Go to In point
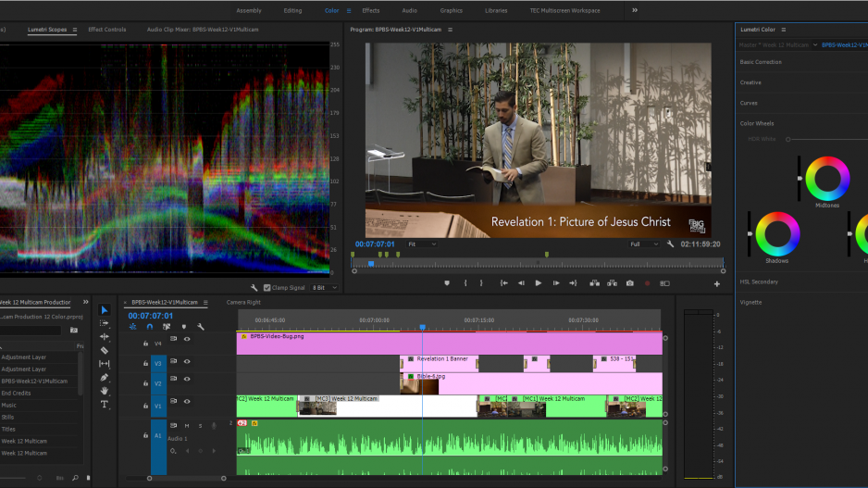Screen dimensions: 868x488 pos(503,283)
